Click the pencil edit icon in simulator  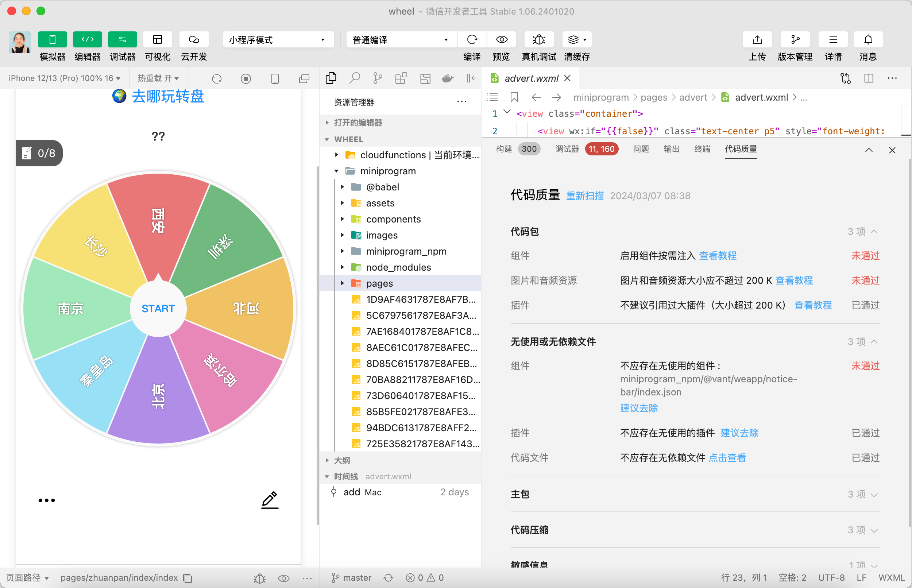[x=270, y=500]
